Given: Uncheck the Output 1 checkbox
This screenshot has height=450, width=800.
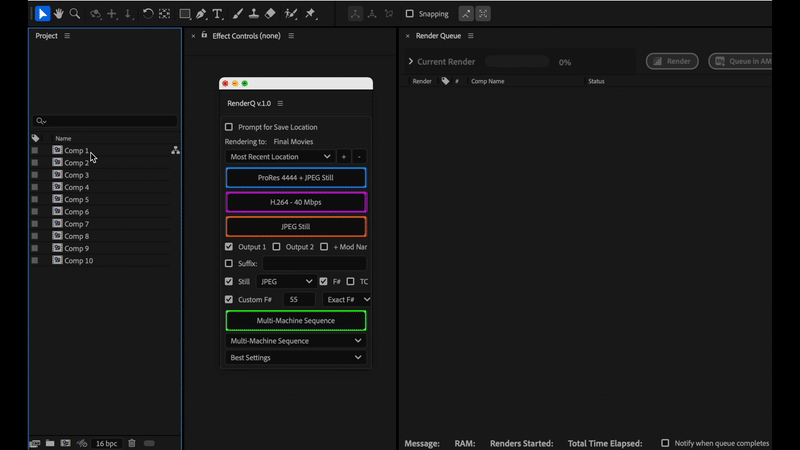Looking at the screenshot, I should coord(229,247).
